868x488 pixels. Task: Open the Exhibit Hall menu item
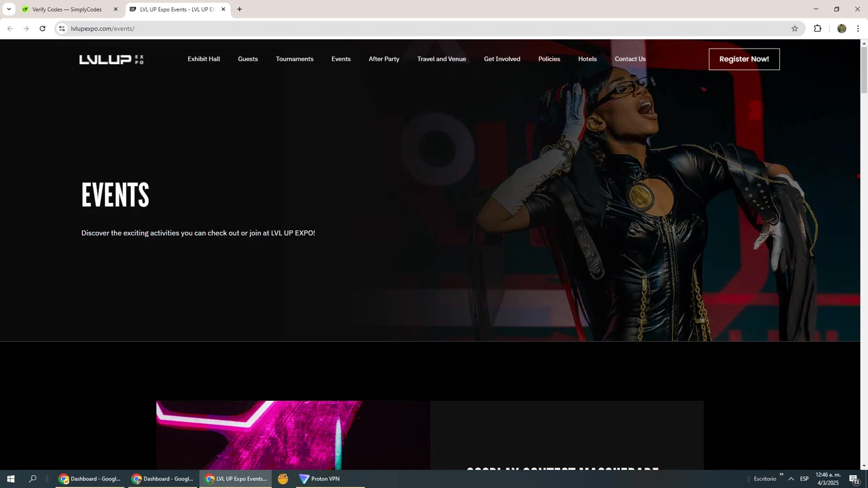[204, 59]
